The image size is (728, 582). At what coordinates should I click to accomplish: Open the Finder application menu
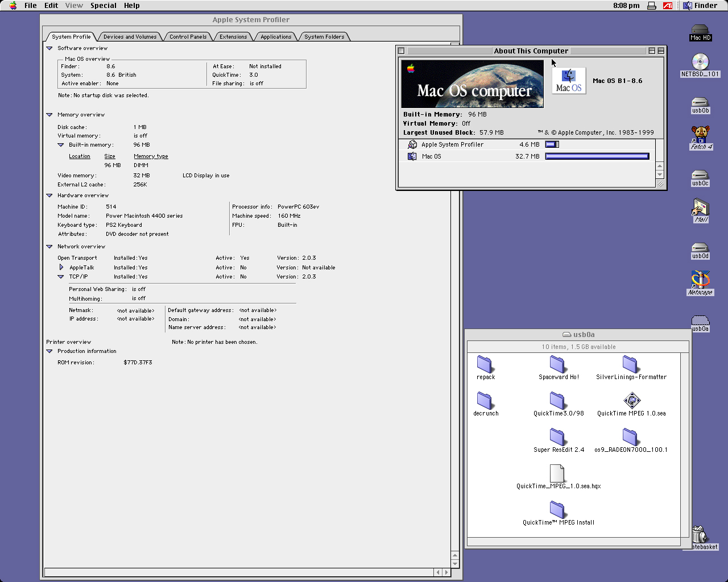tap(701, 6)
